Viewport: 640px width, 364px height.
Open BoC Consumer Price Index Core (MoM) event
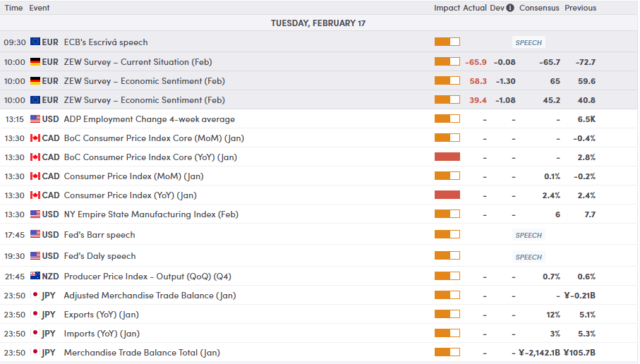[150, 138]
